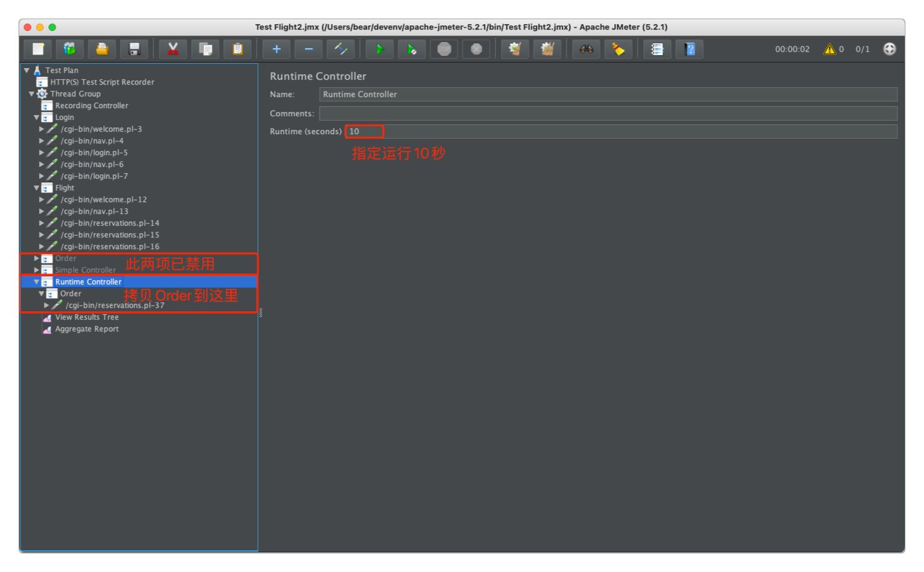Viewport: 924px width, 572px height.
Task: Click Start no pauses icon
Action: click(x=412, y=49)
